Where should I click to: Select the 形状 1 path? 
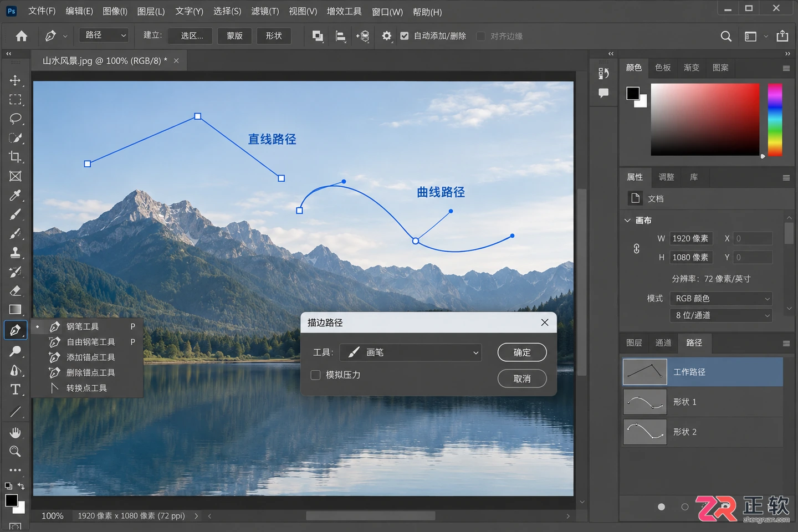click(703, 402)
